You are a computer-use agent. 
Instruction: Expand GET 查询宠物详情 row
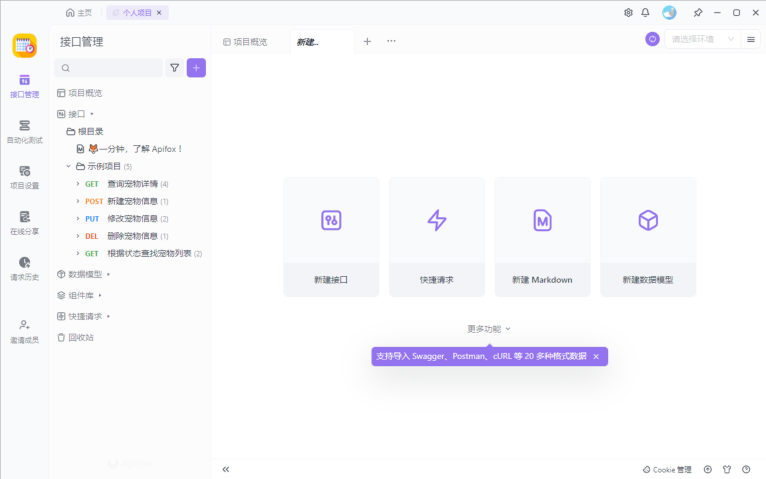[78, 184]
